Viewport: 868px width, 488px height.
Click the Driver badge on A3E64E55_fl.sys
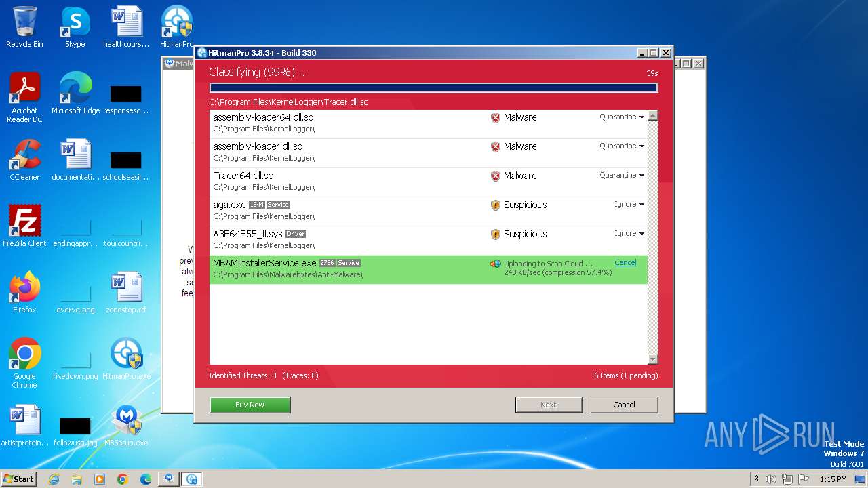click(x=296, y=234)
